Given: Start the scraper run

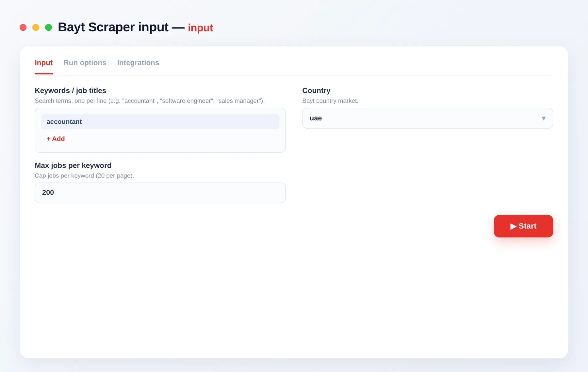Looking at the screenshot, I should tap(523, 226).
